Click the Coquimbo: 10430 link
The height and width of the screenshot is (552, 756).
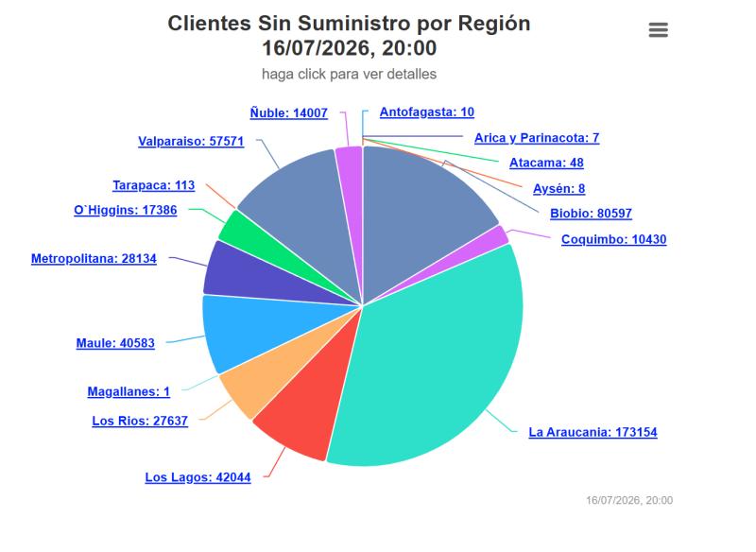(613, 239)
